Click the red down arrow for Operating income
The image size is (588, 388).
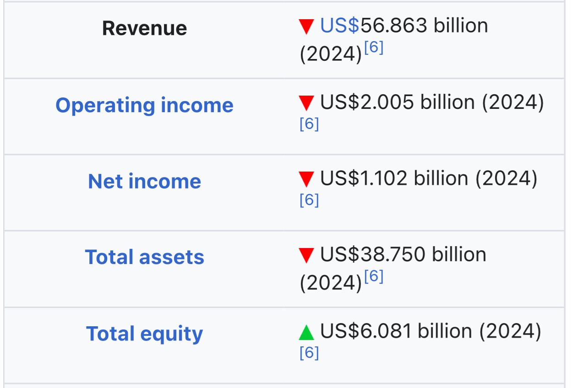306,103
